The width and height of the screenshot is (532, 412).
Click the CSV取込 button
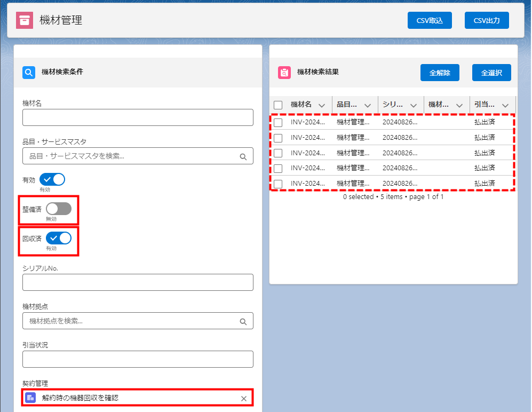[430, 20]
